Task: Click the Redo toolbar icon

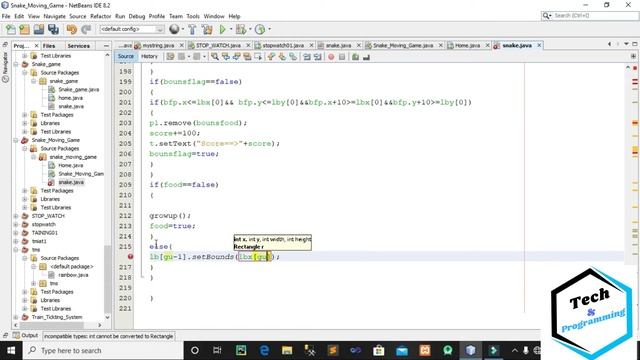Action: pos(86,29)
